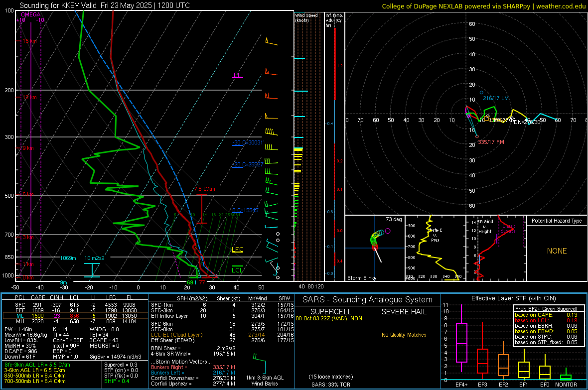Screen dimensions: 588x390
Task: Click the Bunkers right mover marker on hodograph
Action: tap(477, 136)
